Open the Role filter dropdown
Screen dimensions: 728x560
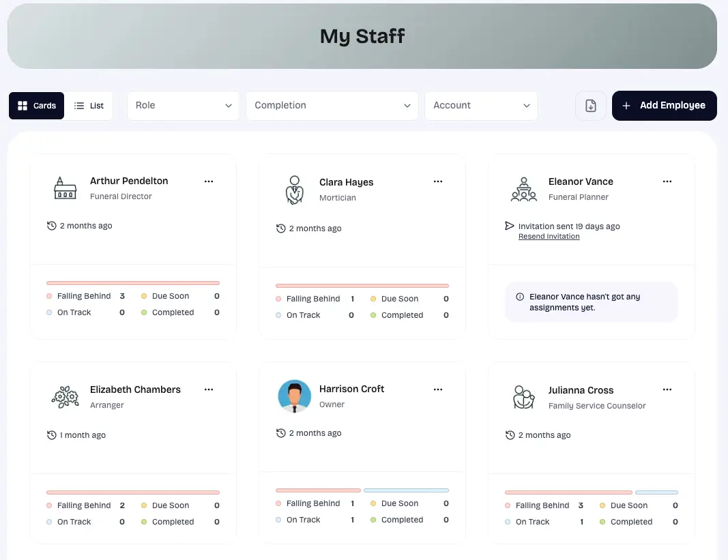pos(184,106)
